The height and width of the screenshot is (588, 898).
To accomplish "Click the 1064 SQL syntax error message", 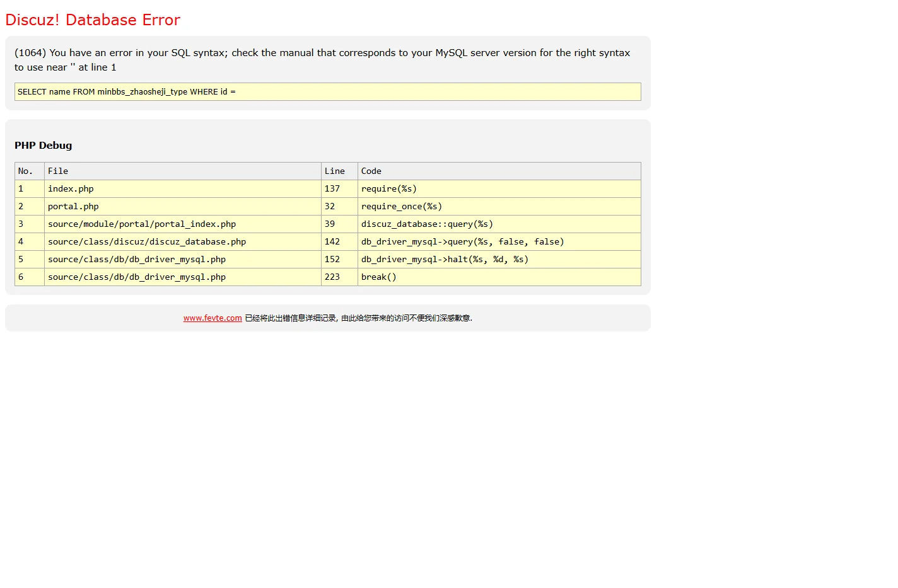I will [322, 60].
